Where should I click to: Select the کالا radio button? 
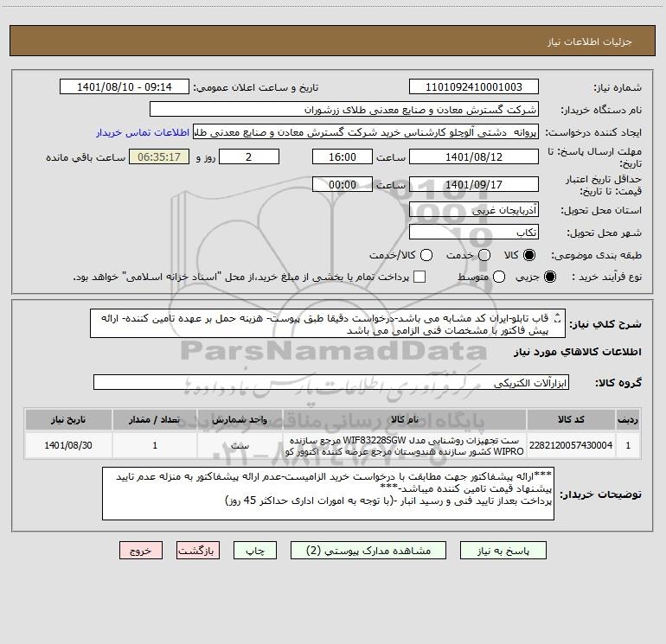coord(529,255)
